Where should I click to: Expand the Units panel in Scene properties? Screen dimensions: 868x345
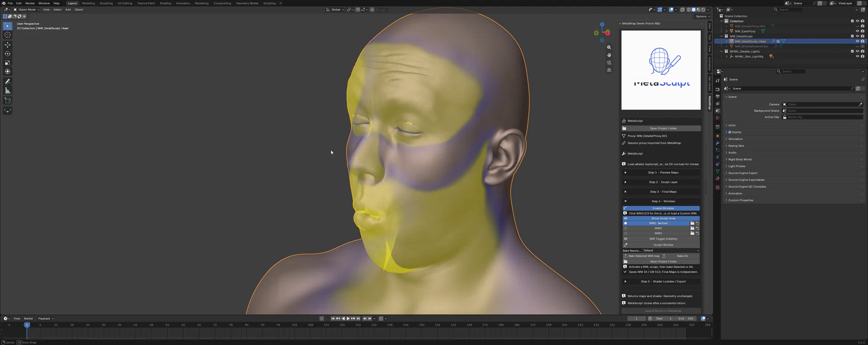pos(793,126)
